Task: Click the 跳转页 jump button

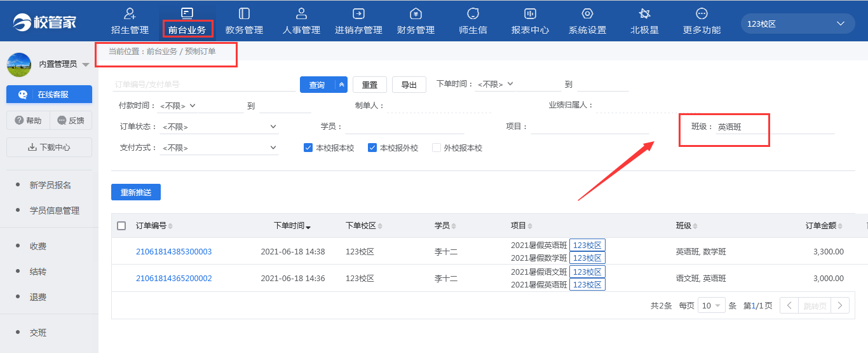Action: coord(815,305)
